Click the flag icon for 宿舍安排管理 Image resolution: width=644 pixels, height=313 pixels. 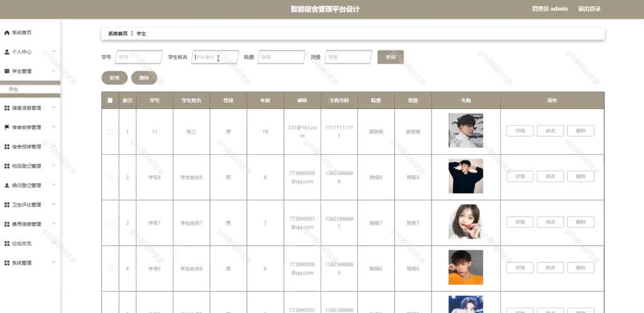(x=6, y=127)
